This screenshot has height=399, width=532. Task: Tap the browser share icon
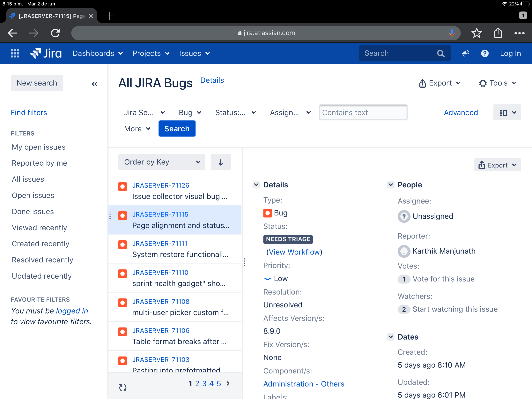tap(498, 33)
